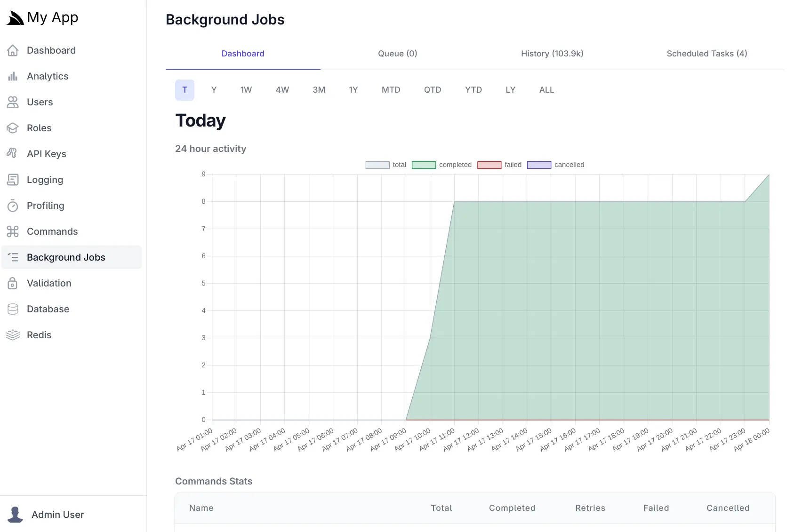Select the Users sidebar icon
The width and height of the screenshot is (802, 532).
tap(13, 102)
